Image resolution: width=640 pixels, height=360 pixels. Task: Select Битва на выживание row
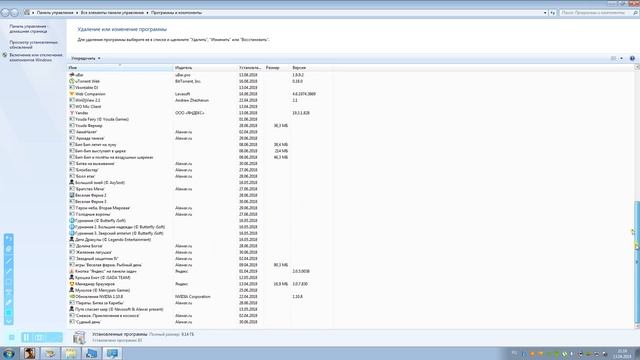(x=200, y=164)
